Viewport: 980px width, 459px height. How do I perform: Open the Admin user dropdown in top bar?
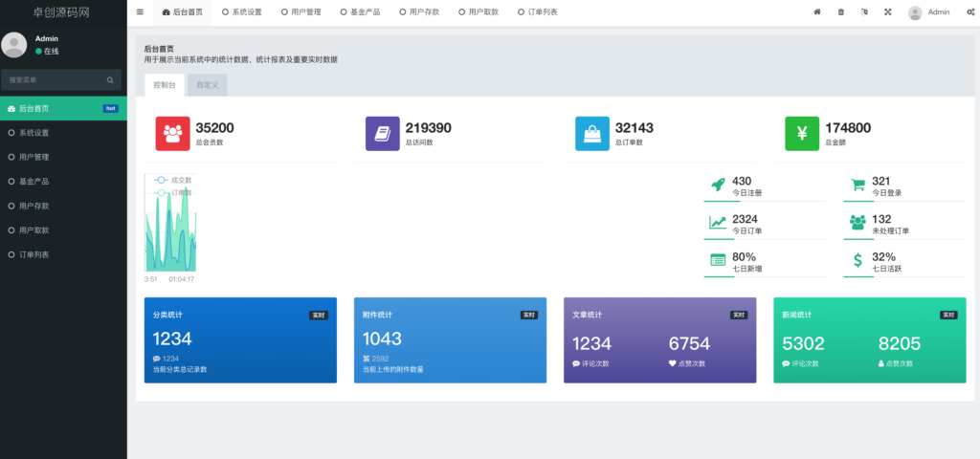click(929, 12)
